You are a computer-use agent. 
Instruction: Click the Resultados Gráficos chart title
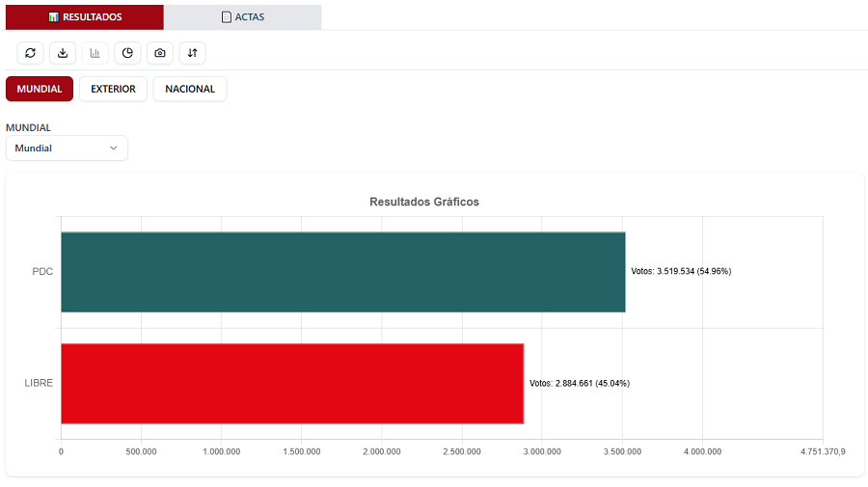coord(424,202)
